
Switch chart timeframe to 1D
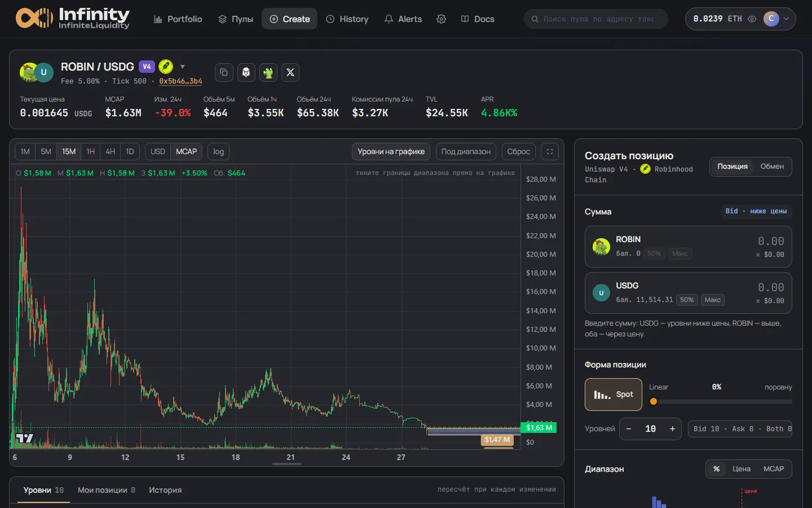click(130, 151)
